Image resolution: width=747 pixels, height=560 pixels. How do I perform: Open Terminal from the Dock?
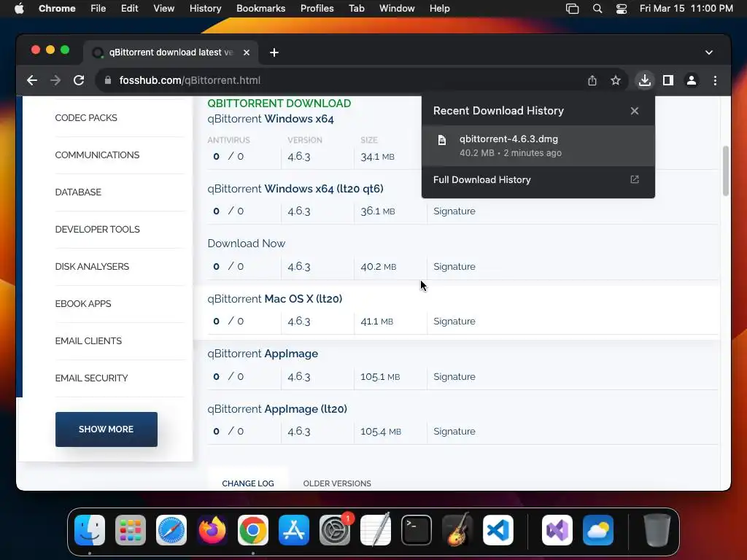417,530
